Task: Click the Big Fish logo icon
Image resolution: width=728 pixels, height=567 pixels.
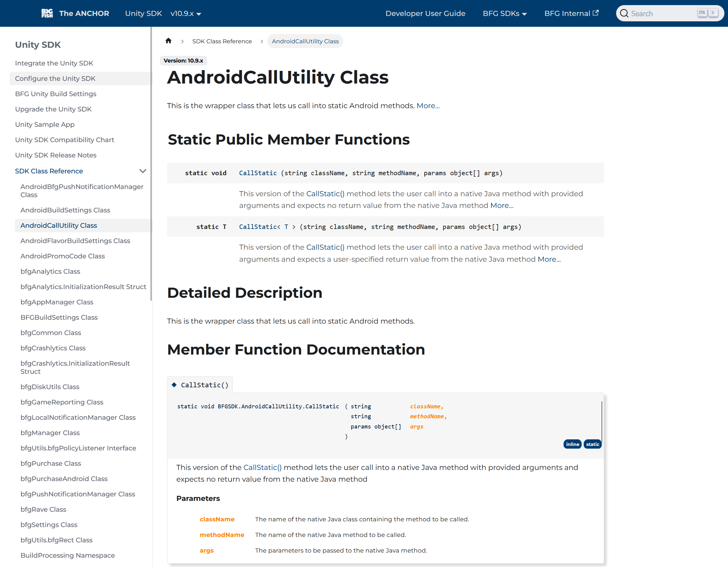Action: pyautogui.click(x=47, y=13)
